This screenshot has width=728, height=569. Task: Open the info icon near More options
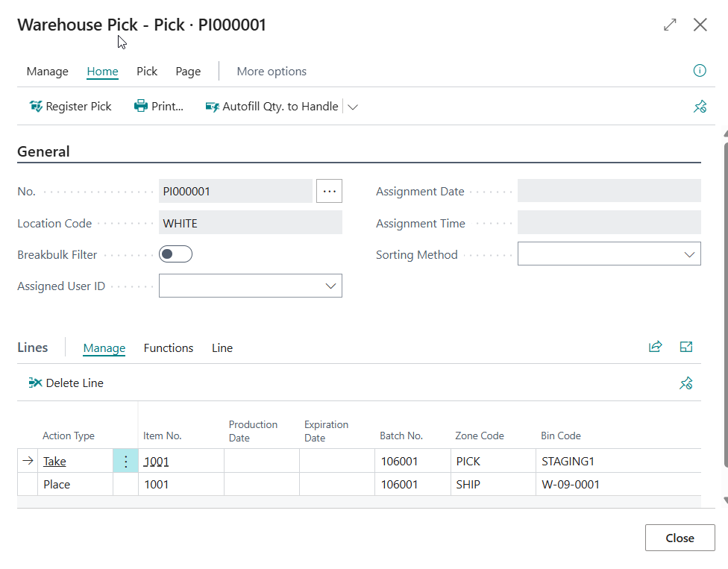(x=700, y=71)
